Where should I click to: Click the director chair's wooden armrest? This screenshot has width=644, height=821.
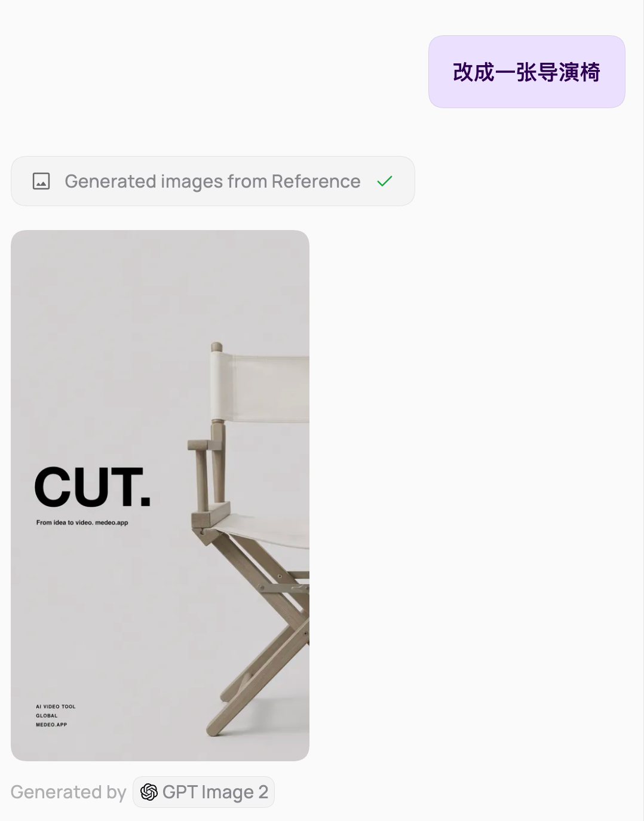tap(210, 516)
